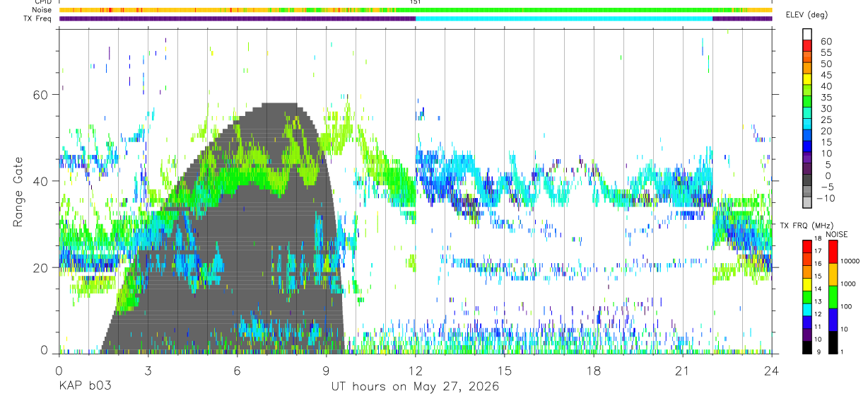Click the x-axis tick label '9'
The width and height of the screenshot is (868, 401).
[326, 371]
